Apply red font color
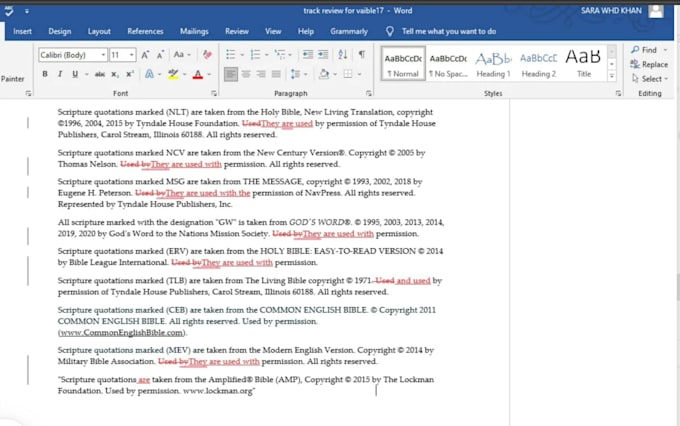The height and width of the screenshot is (426, 680). point(198,74)
